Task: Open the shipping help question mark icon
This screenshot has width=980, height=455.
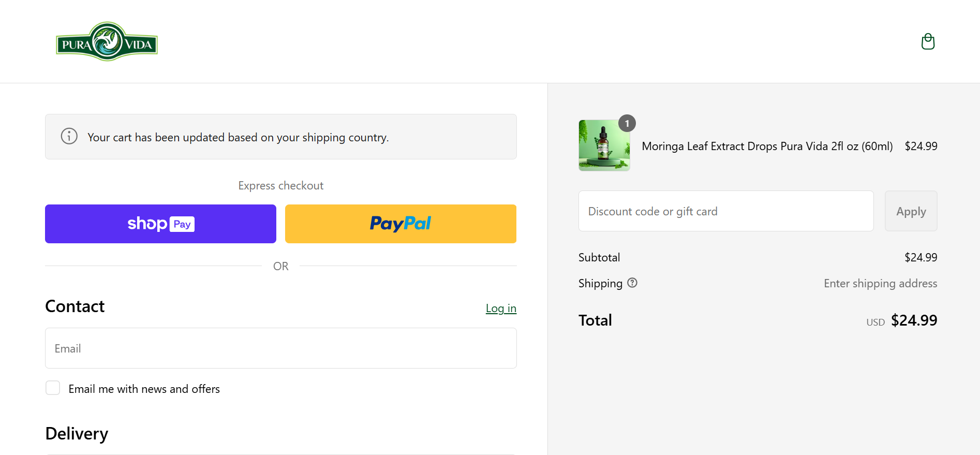Action: (x=632, y=283)
